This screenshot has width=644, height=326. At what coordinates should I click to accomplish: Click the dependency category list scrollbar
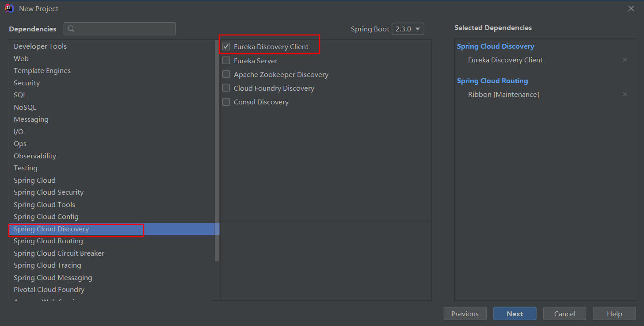(217, 151)
